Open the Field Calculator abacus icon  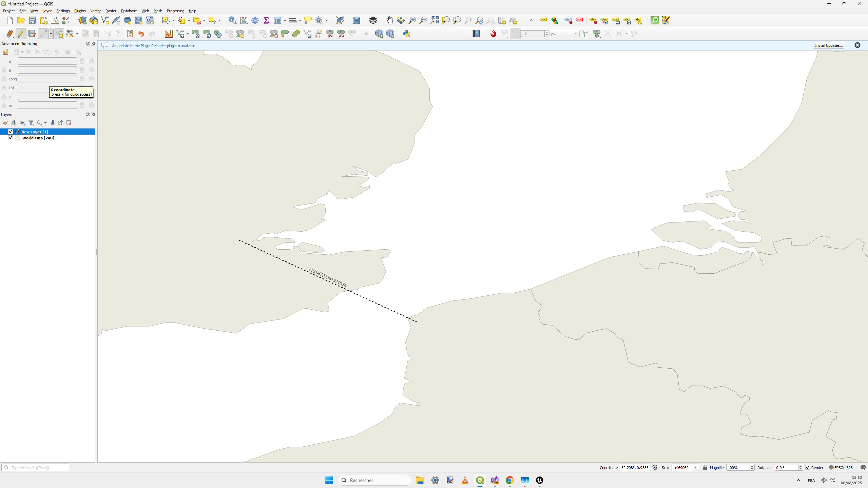click(244, 20)
